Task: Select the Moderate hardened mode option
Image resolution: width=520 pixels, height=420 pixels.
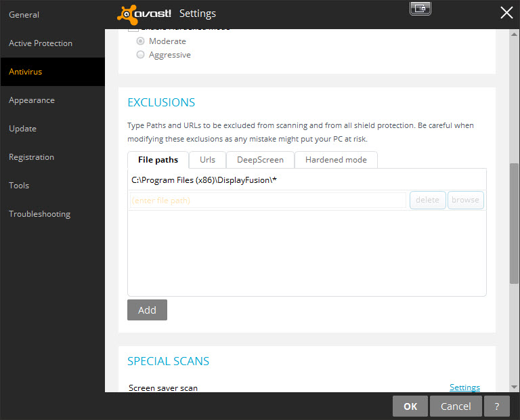Action: [x=141, y=41]
